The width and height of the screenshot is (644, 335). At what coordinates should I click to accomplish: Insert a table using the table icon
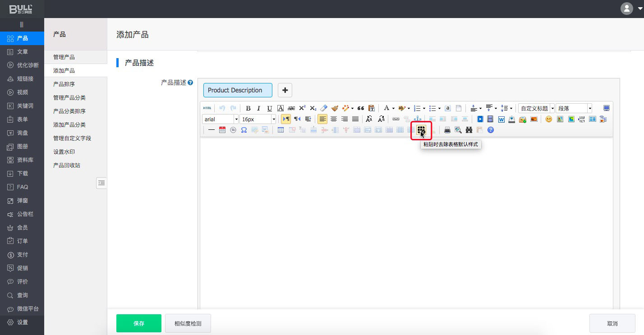pyautogui.click(x=281, y=130)
